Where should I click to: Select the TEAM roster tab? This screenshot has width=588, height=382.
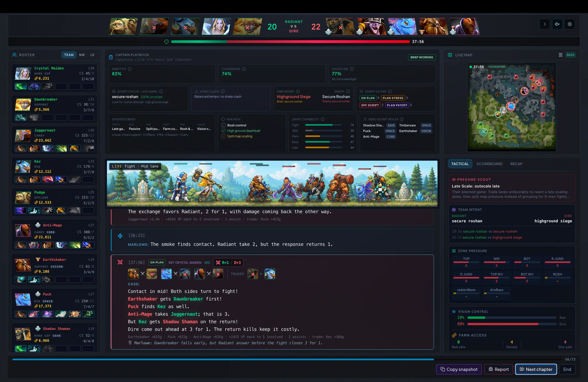pos(69,55)
